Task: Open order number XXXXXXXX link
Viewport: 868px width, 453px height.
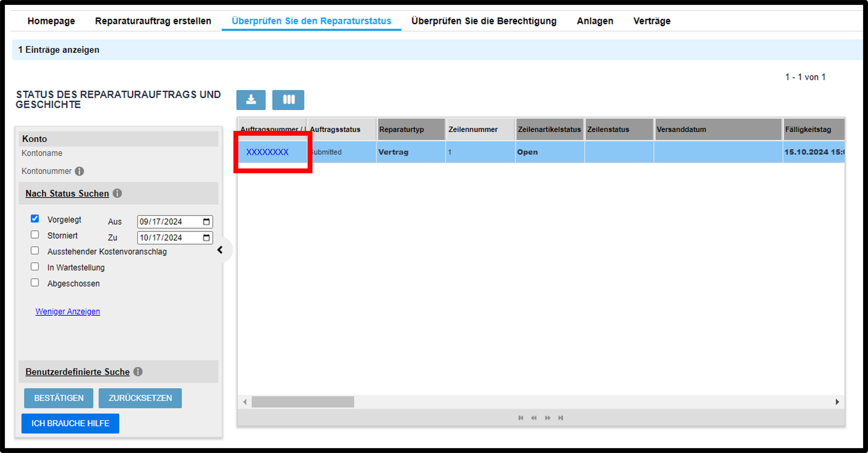Action: pos(267,152)
